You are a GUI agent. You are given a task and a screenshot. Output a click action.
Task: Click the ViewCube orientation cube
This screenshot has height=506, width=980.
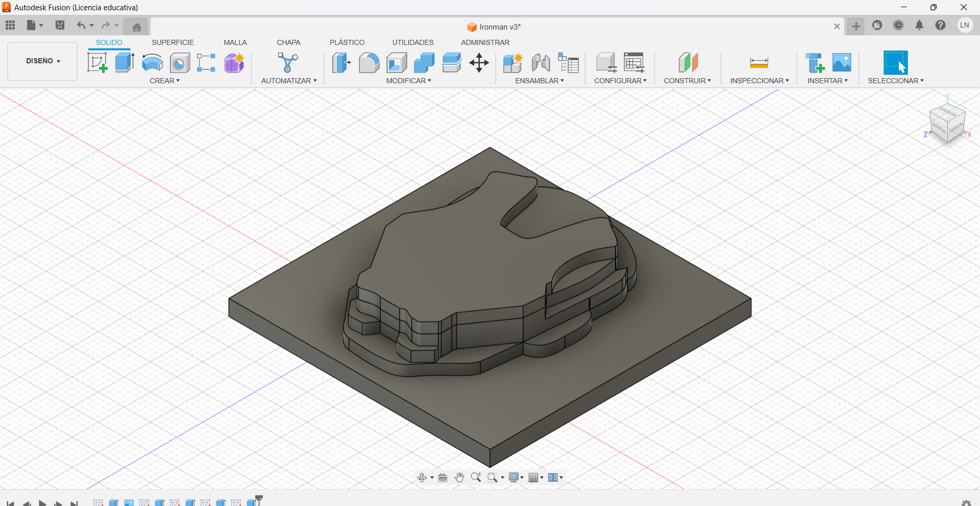coord(948,123)
